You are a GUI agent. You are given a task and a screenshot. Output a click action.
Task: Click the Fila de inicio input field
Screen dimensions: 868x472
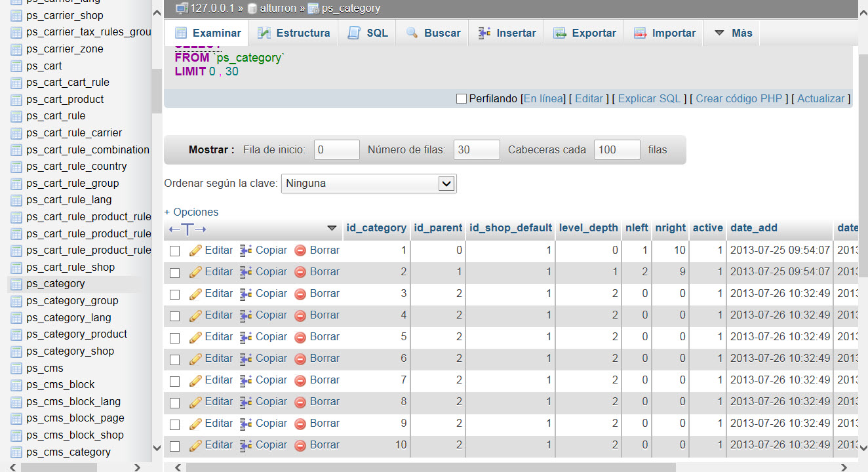pyautogui.click(x=337, y=150)
